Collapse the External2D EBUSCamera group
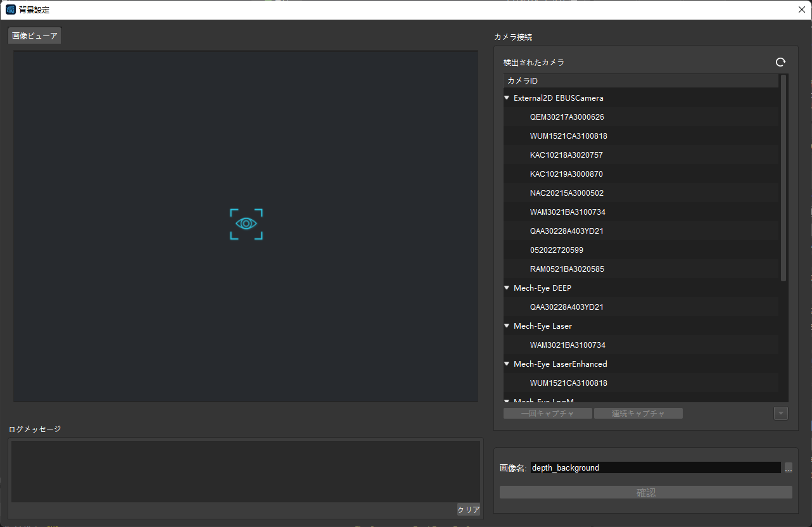Image resolution: width=812 pixels, height=527 pixels. point(507,98)
